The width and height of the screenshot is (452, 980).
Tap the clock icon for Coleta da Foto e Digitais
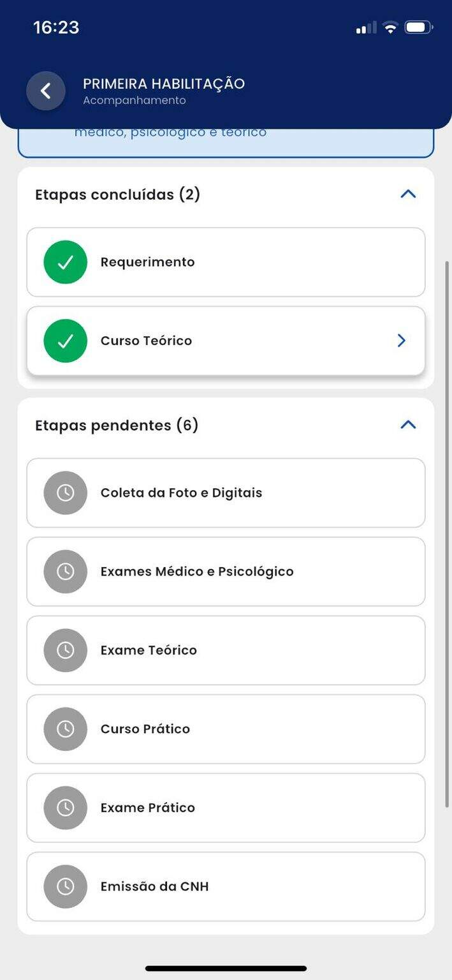pos(65,493)
